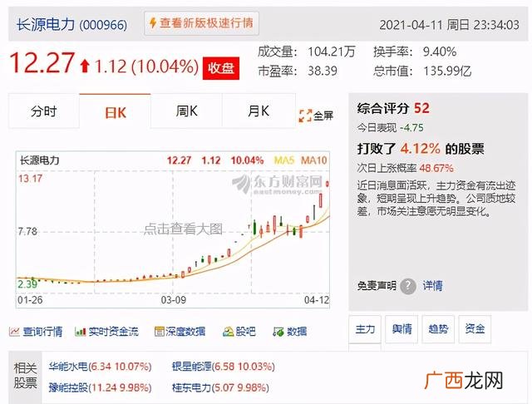Click the question mark icon beside 免责声明

point(408,286)
